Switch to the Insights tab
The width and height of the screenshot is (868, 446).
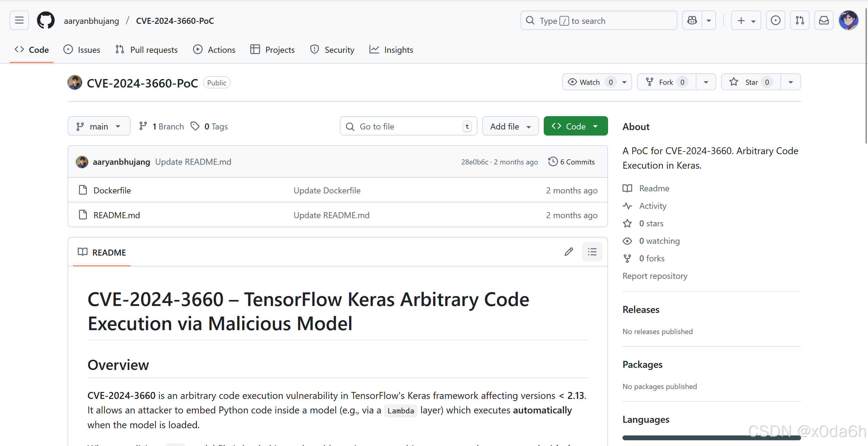(x=391, y=50)
